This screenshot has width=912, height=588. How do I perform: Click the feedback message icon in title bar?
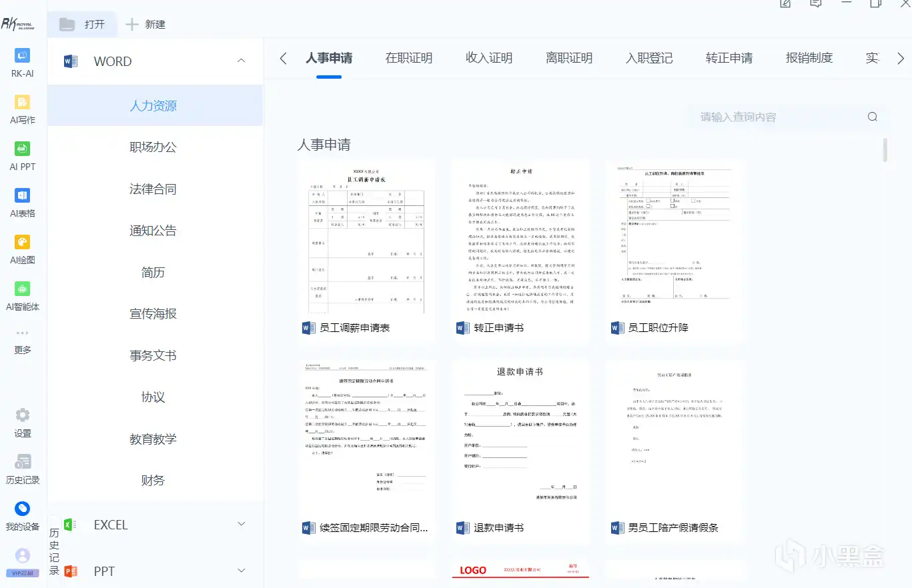tap(815, 3)
